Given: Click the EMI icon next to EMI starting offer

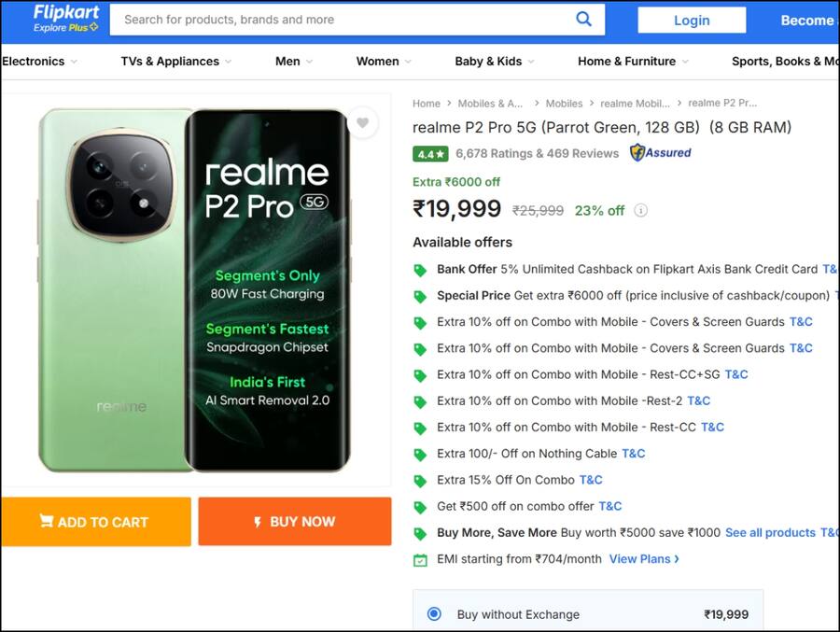Looking at the screenshot, I should click(420, 559).
